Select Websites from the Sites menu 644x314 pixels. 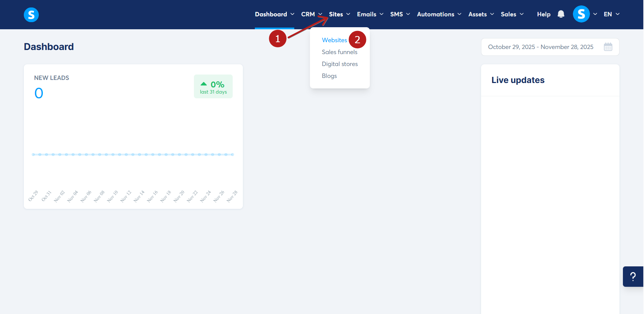pyautogui.click(x=334, y=40)
